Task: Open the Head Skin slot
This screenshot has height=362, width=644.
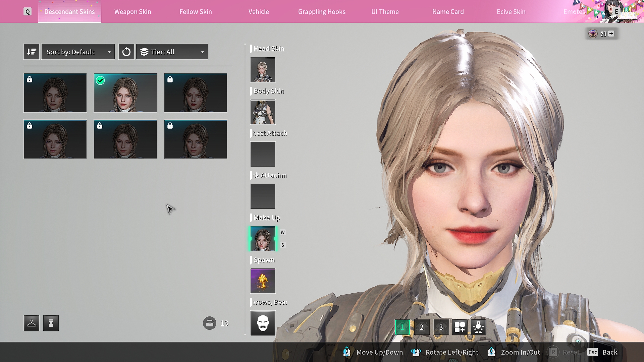Action: pos(263,70)
